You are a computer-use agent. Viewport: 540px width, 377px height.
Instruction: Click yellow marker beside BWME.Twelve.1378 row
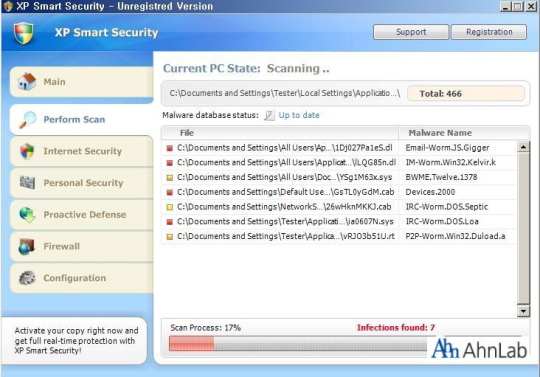(169, 178)
